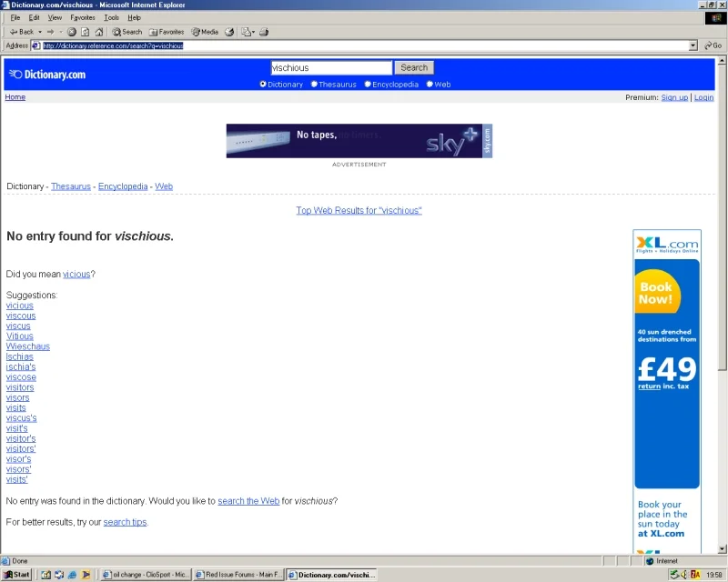Click the Dictionary.com Search button
The width and height of the screenshot is (728, 582).
pos(414,68)
